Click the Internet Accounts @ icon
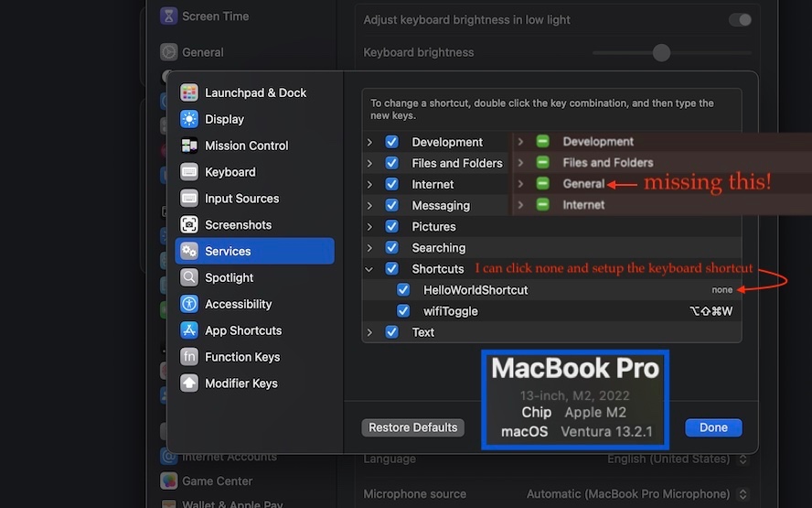The image size is (812, 508). (168, 457)
